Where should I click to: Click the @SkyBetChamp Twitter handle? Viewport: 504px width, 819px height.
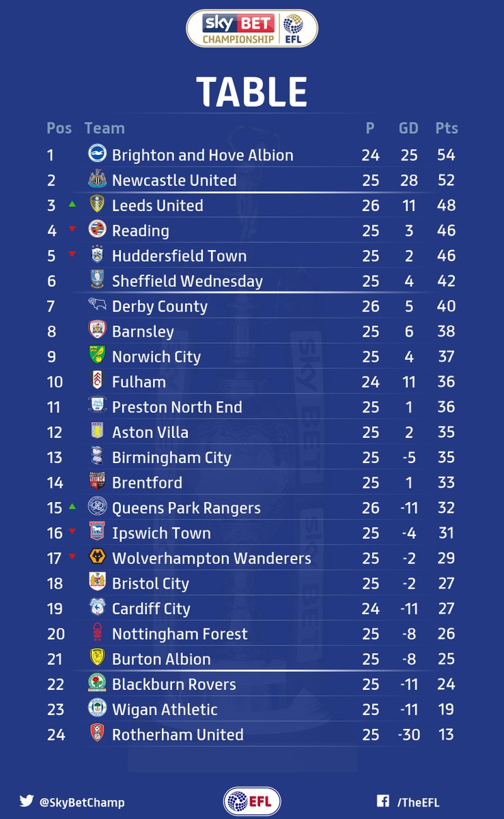82,803
